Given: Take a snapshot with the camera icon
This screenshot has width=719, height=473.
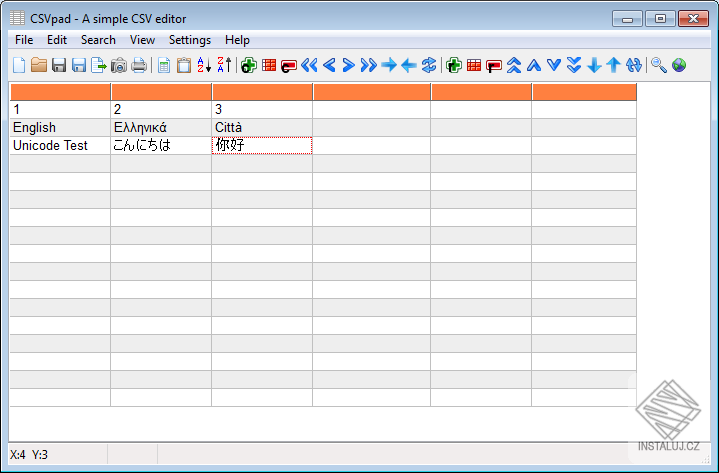Looking at the screenshot, I should [x=119, y=65].
